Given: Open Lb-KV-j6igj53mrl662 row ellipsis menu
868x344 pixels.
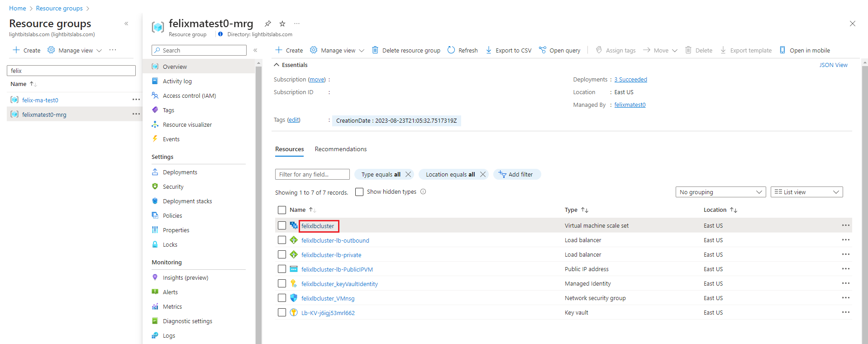Looking at the screenshot, I should [846, 312].
